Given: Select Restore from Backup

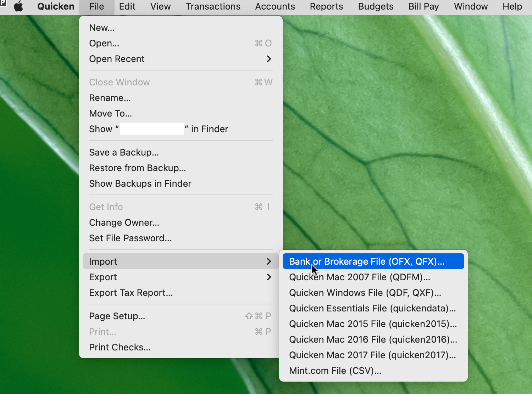Looking at the screenshot, I should pos(137,168).
